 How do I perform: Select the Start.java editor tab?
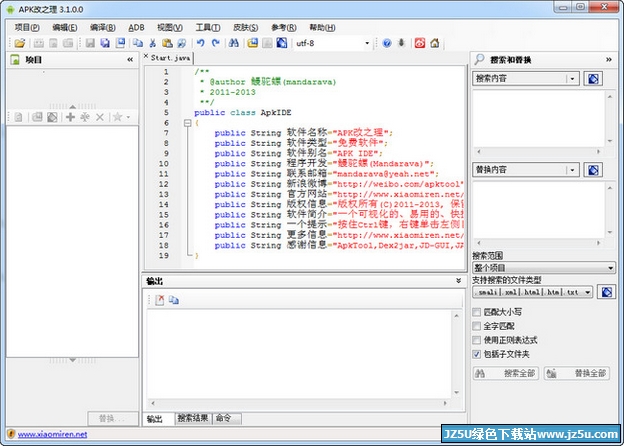point(170,58)
